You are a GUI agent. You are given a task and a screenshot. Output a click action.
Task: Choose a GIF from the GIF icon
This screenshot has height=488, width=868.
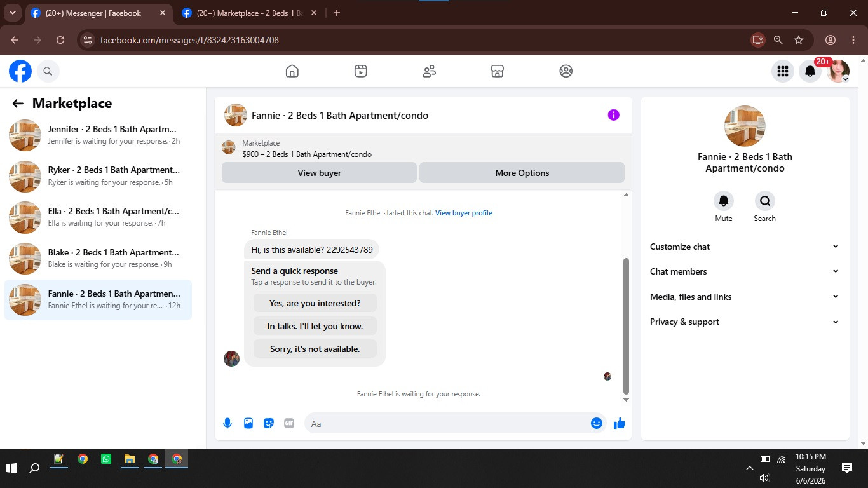coord(289,423)
